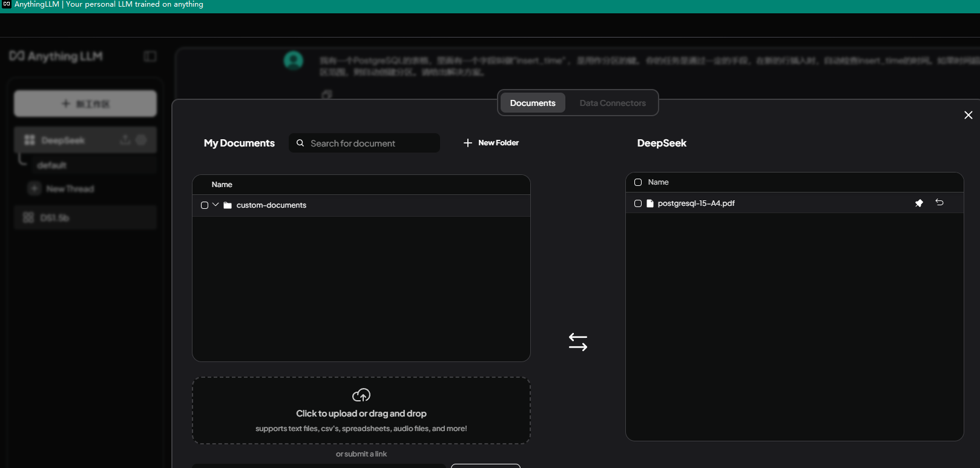Click the move-documents swap arrows icon
The image size is (980, 468).
[x=578, y=342]
